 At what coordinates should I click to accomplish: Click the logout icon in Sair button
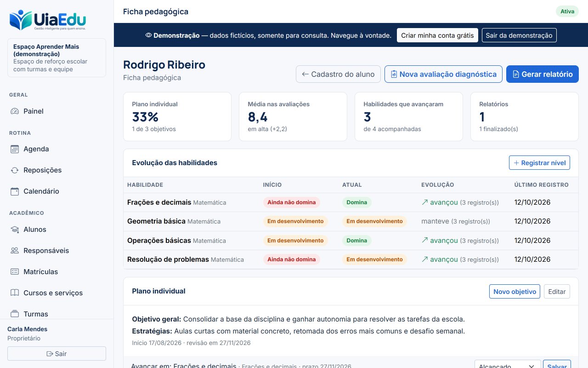pos(50,354)
